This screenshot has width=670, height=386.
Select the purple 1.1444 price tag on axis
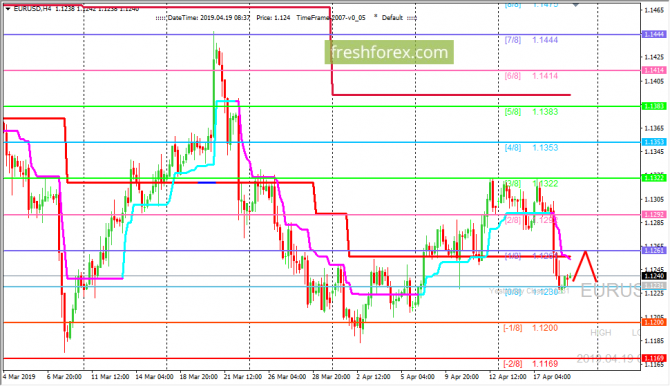point(654,34)
